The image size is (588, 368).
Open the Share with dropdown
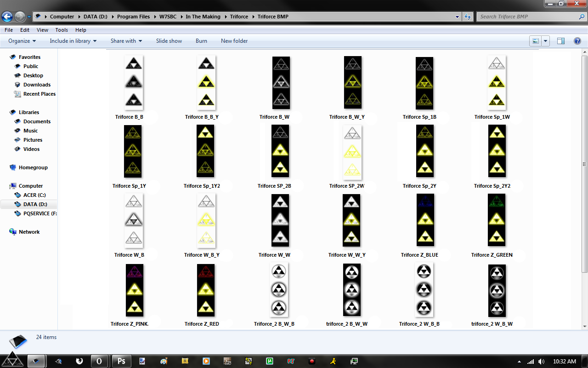point(126,40)
